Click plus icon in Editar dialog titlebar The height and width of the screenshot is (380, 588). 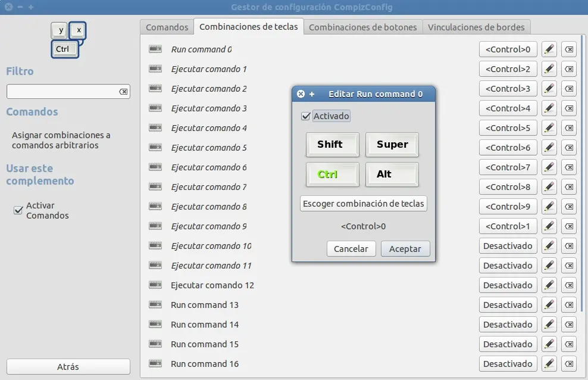coord(312,94)
